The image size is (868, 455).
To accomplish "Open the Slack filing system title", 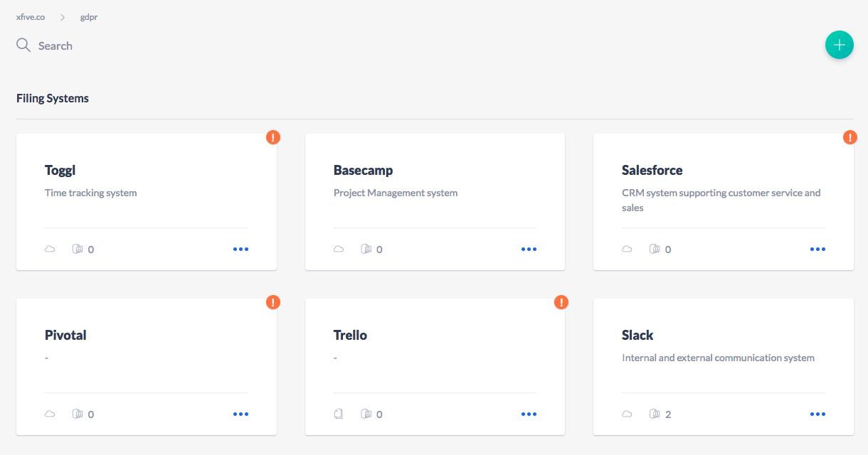I will [x=637, y=336].
